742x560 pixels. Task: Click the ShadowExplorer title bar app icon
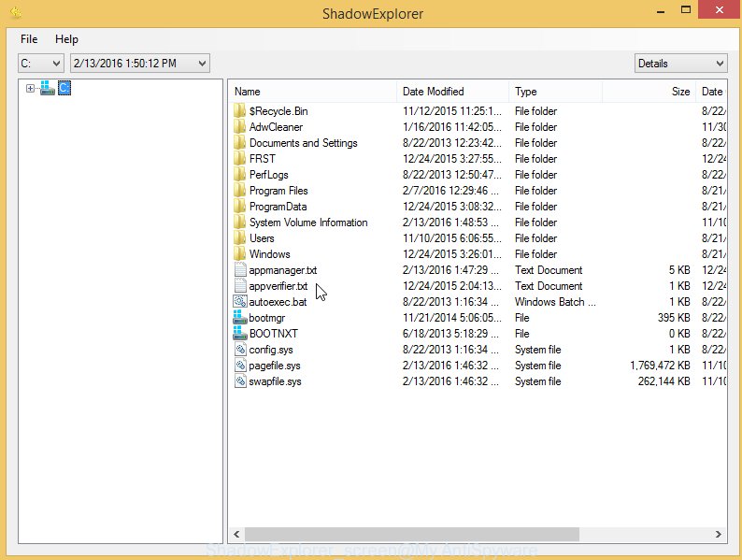point(11,14)
